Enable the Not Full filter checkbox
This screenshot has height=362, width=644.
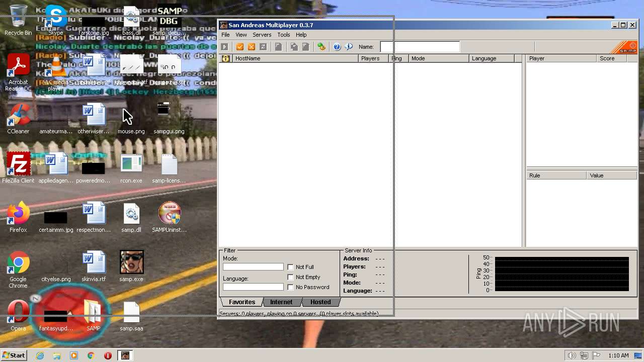click(x=290, y=267)
